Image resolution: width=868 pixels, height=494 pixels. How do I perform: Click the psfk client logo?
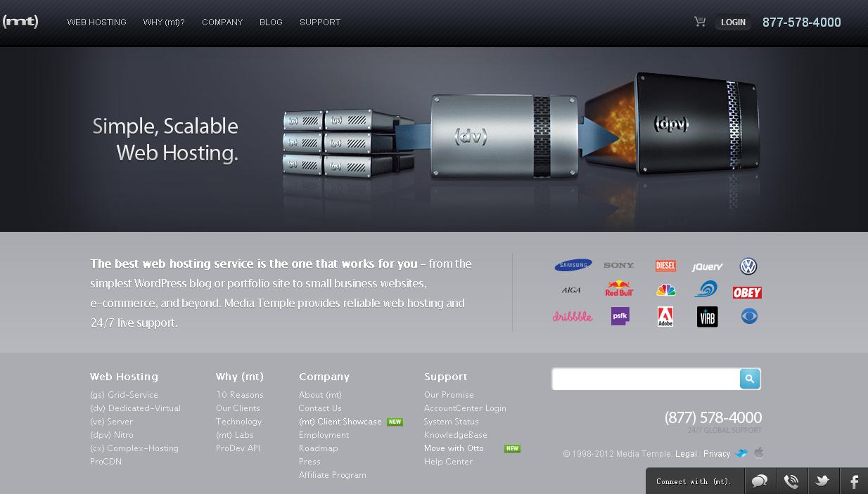coord(620,316)
